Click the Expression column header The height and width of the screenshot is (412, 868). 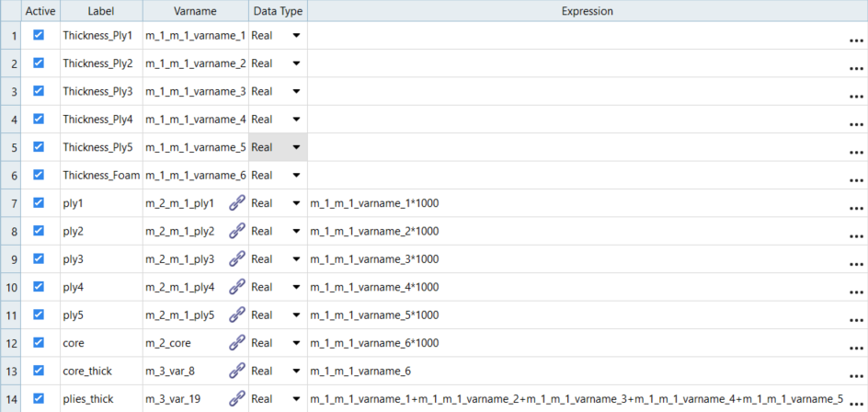click(x=587, y=11)
